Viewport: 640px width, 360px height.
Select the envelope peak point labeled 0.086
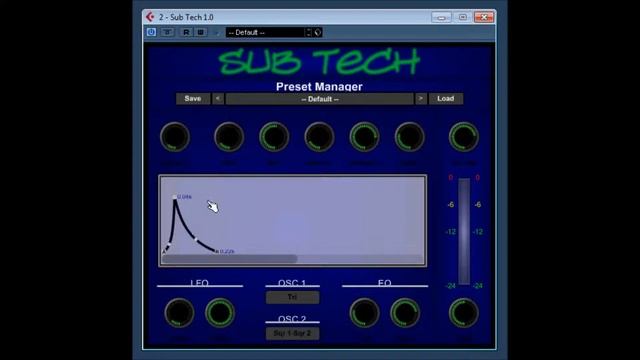(175, 197)
